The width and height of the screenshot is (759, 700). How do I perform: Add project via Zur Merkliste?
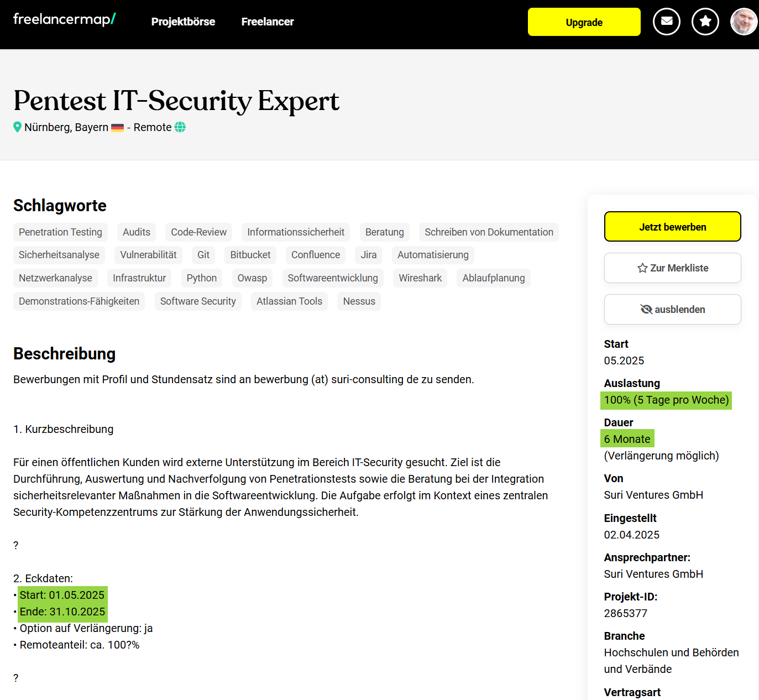pos(672,268)
